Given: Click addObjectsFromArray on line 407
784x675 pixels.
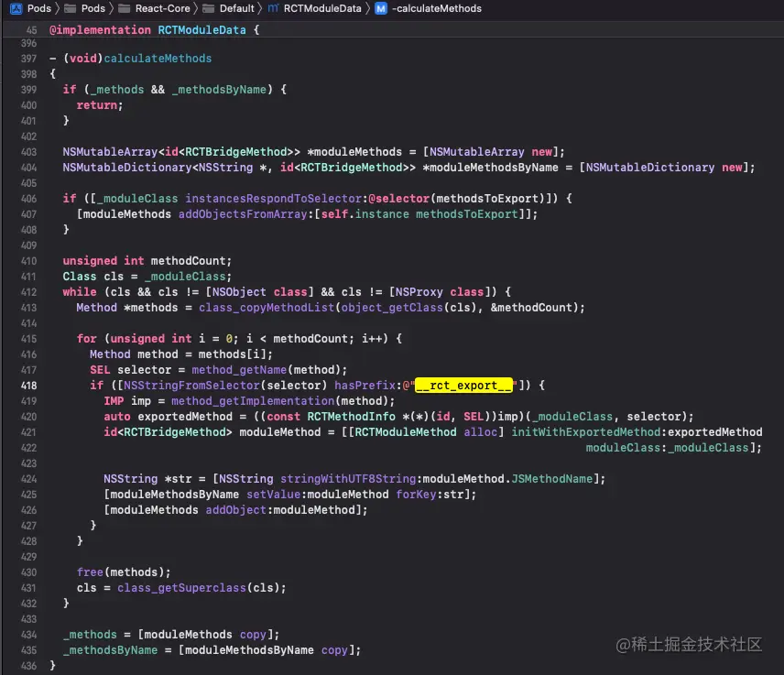Looking at the screenshot, I should 243,214.
